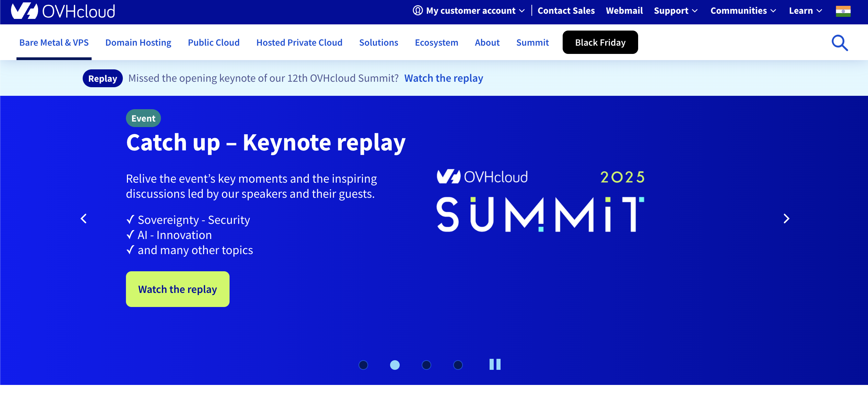Viewport: 868px width, 410px height.
Task: Go to the previous carousel slide arrow
Action: pyautogui.click(x=84, y=219)
